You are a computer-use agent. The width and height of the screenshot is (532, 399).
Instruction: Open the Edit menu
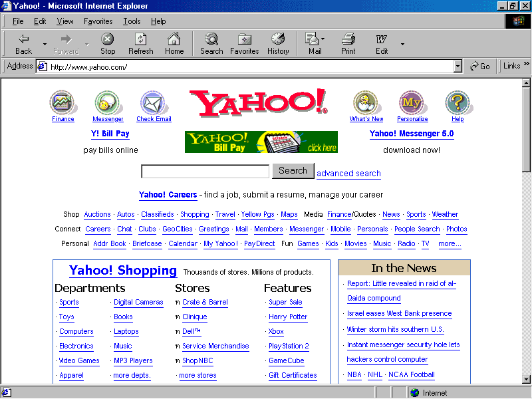40,21
